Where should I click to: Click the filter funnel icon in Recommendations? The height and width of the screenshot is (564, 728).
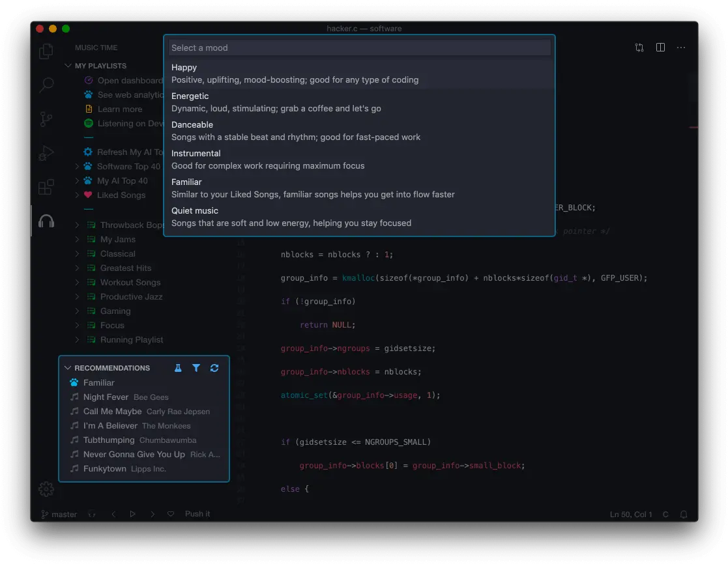196,368
